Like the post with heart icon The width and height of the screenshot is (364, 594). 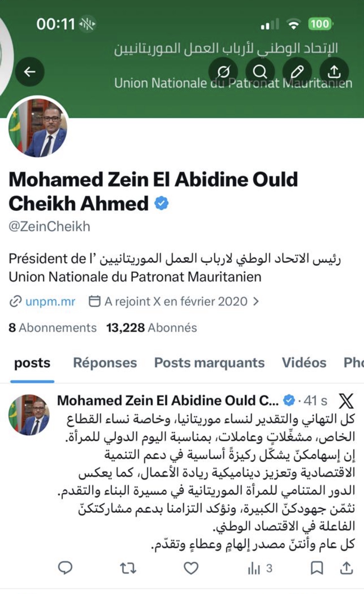tap(191, 568)
